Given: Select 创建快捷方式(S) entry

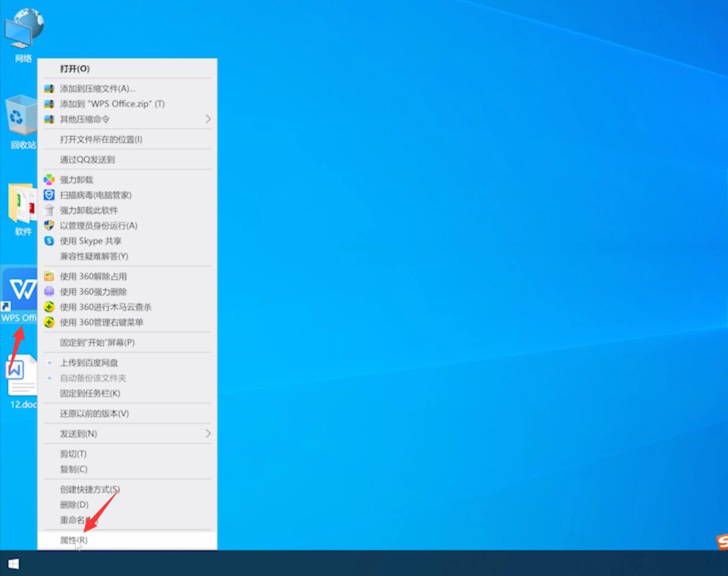Looking at the screenshot, I should point(127,489).
